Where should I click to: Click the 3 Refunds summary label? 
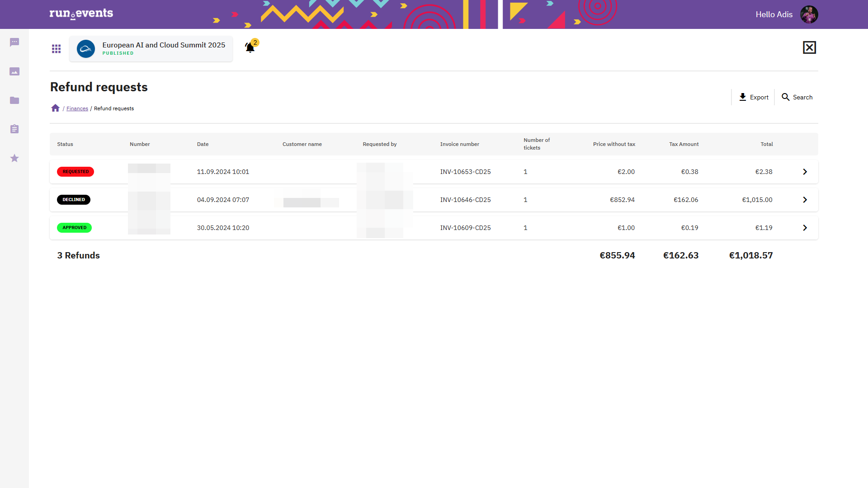pyautogui.click(x=79, y=255)
